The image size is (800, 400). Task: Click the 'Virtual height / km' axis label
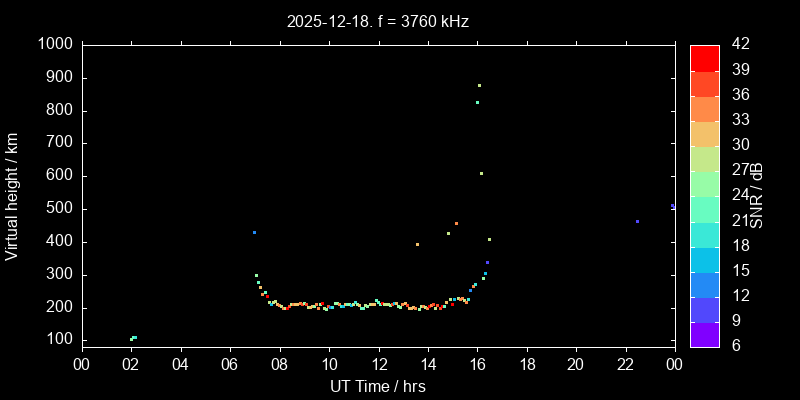coord(12,194)
